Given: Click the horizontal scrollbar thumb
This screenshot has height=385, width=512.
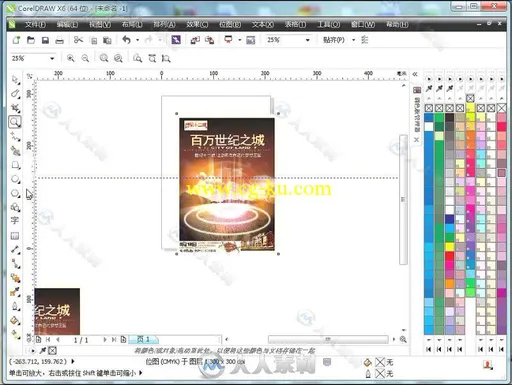Looking at the screenshot, I should (x=328, y=339).
